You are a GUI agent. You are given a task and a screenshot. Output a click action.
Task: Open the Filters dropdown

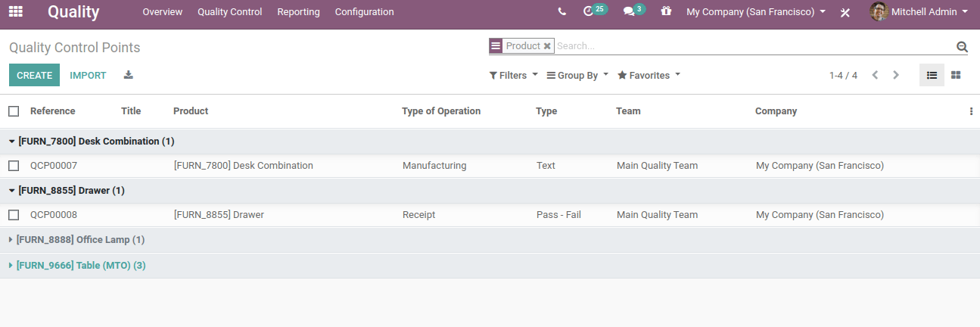[x=514, y=76]
